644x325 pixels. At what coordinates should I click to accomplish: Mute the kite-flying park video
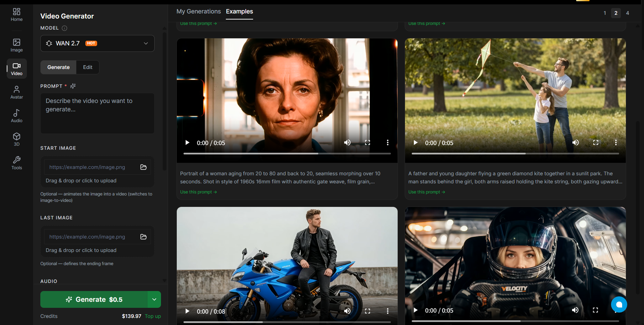(x=575, y=143)
